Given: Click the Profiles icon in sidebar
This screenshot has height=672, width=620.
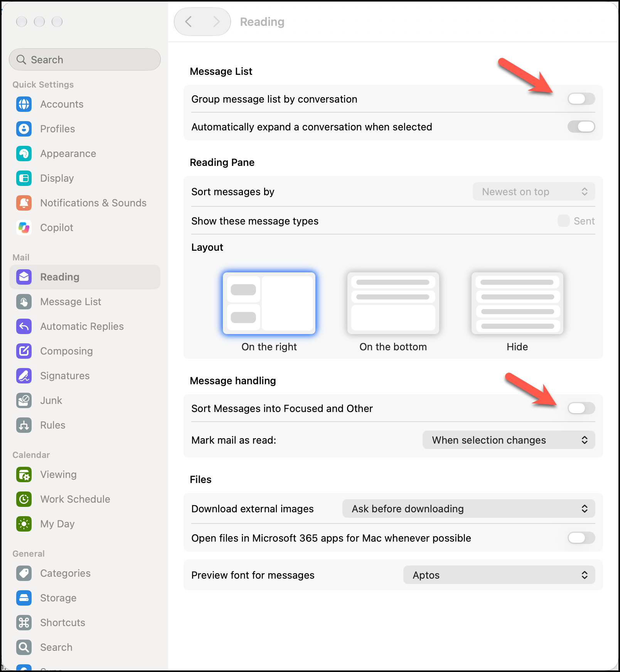Looking at the screenshot, I should click(x=24, y=129).
